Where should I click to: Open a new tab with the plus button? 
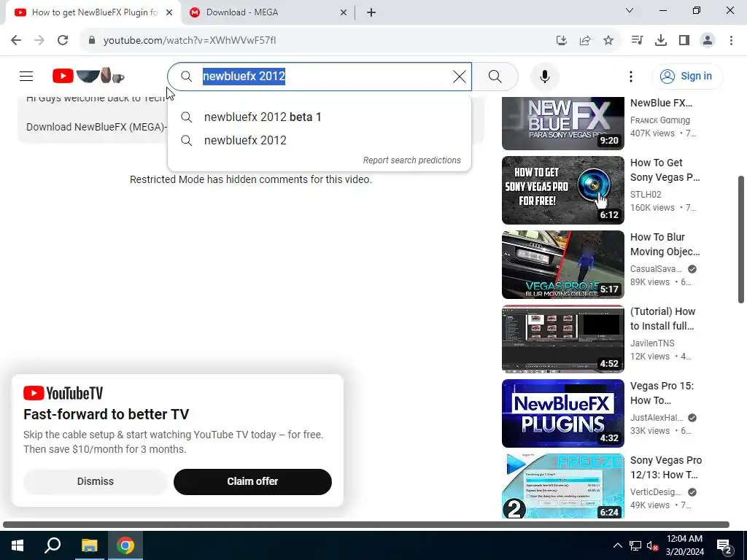pyautogui.click(x=371, y=12)
